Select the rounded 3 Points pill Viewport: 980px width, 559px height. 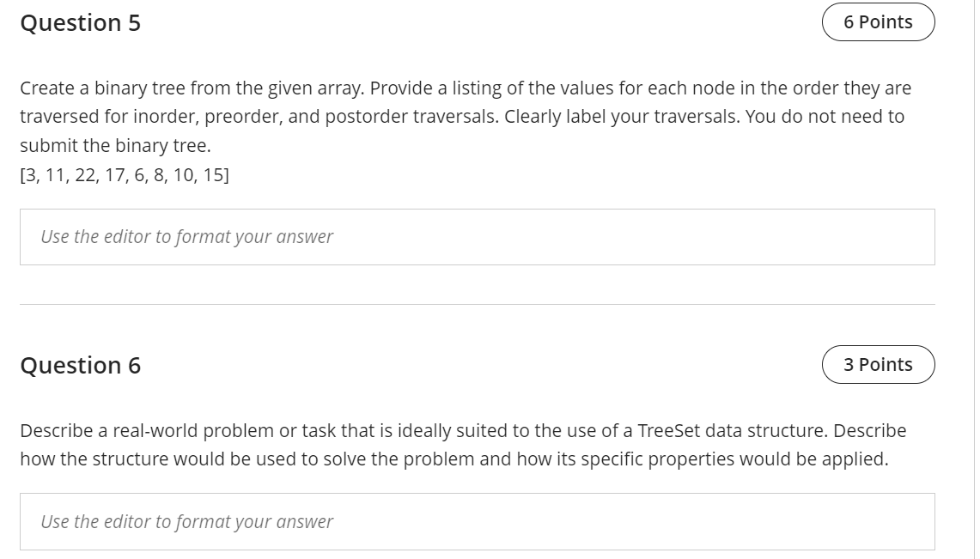(878, 364)
